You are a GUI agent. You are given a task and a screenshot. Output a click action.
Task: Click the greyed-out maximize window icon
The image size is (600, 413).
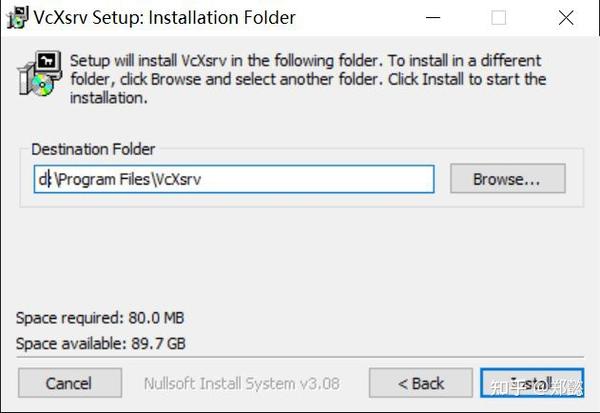(498, 18)
